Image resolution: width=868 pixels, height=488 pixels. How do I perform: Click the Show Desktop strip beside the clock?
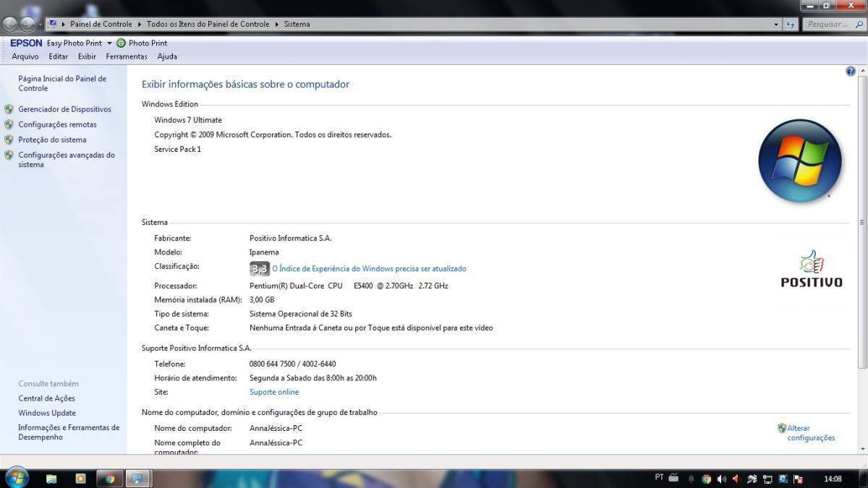click(x=862, y=479)
